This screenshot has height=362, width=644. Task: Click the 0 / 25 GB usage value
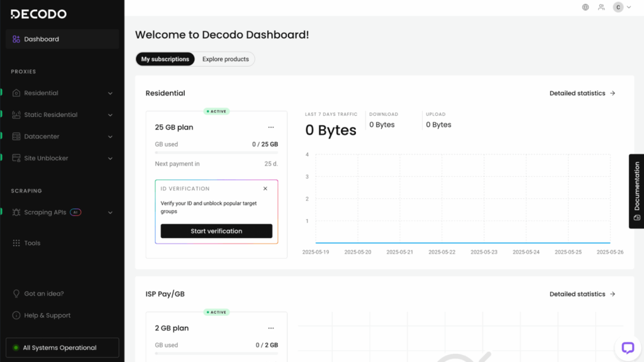point(265,144)
